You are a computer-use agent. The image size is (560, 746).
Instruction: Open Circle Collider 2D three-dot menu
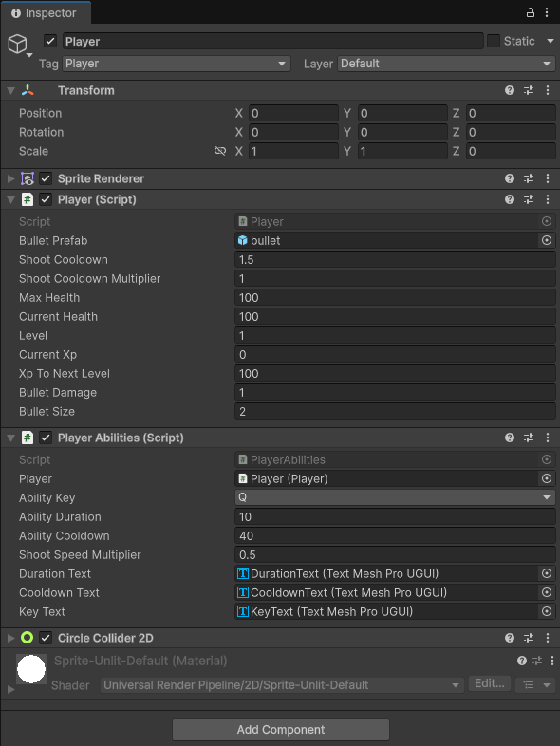point(548,638)
